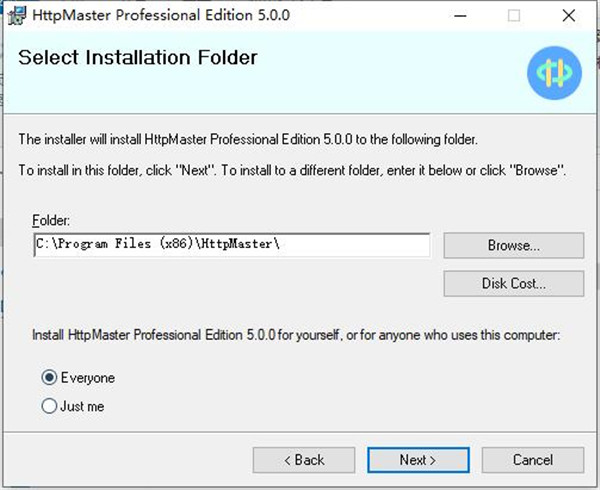The height and width of the screenshot is (490, 600).
Task: Select the Just me radio button
Action: coord(49,406)
